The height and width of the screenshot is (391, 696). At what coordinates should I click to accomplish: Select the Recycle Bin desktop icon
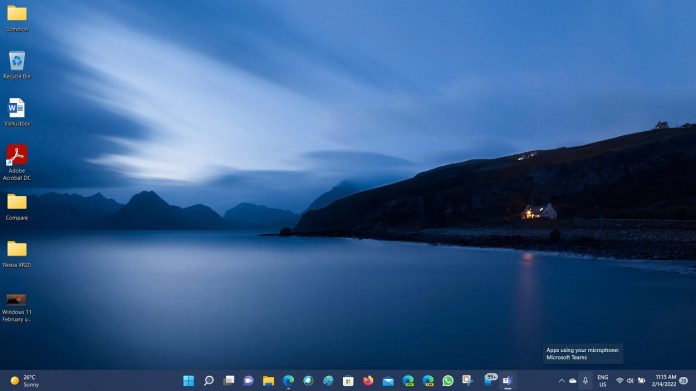coord(17,65)
